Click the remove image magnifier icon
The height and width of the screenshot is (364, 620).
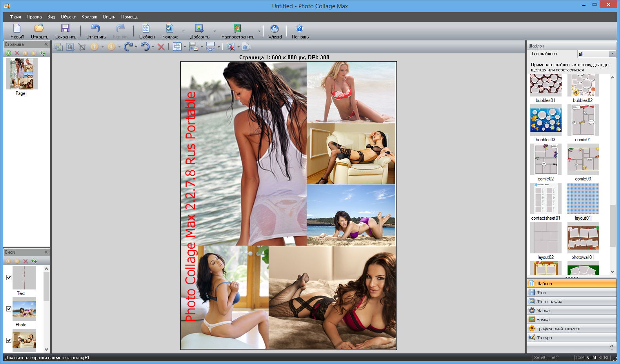pos(231,47)
